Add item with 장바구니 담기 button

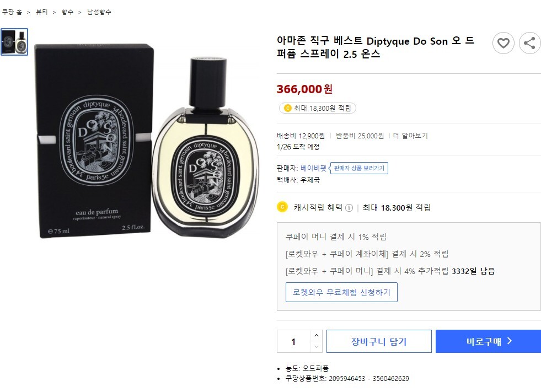379,341
